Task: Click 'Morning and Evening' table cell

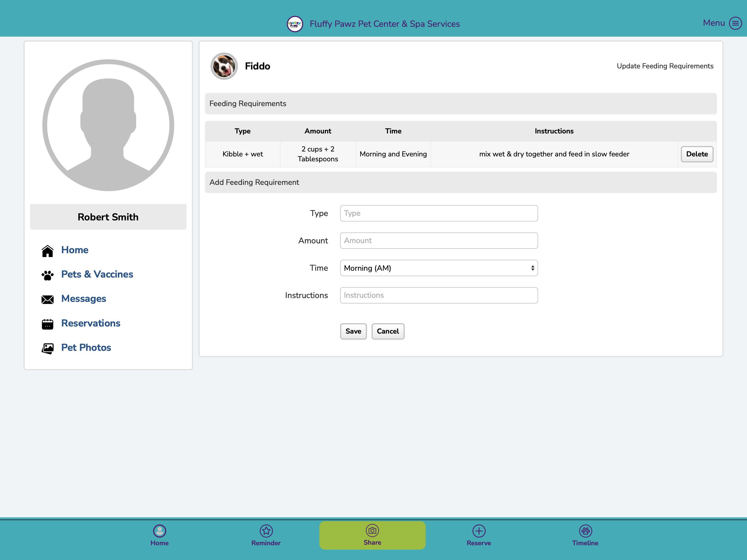Action: point(393,154)
